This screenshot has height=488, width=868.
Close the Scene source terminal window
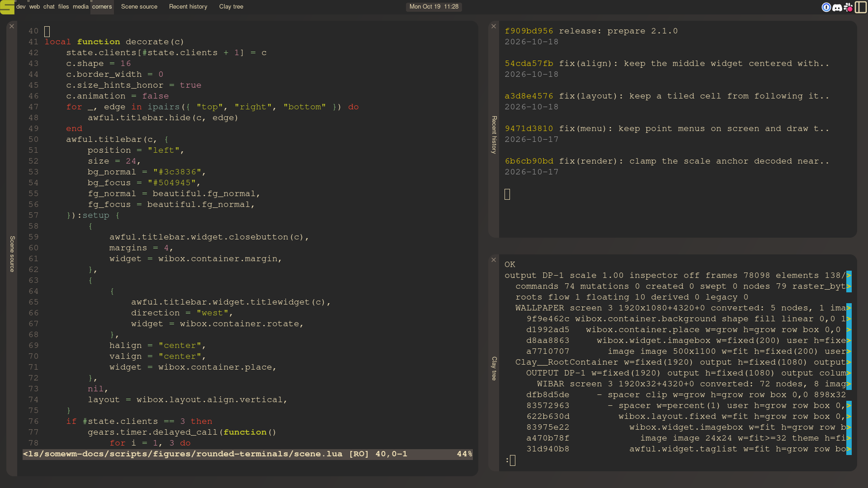(x=12, y=26)
